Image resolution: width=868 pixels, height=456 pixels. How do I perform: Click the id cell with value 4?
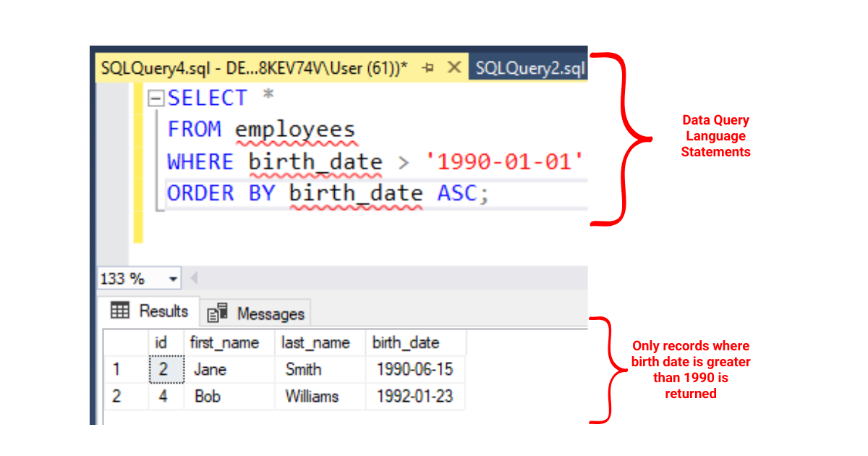point(166,397)
